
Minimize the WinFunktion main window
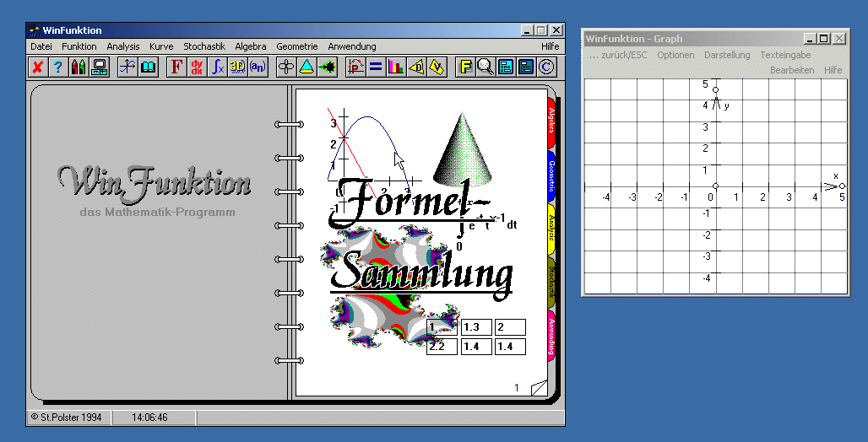click(527, 30)
